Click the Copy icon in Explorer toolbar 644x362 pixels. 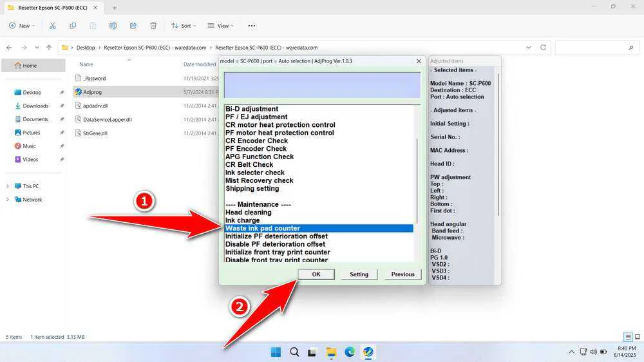coord(73,26)
